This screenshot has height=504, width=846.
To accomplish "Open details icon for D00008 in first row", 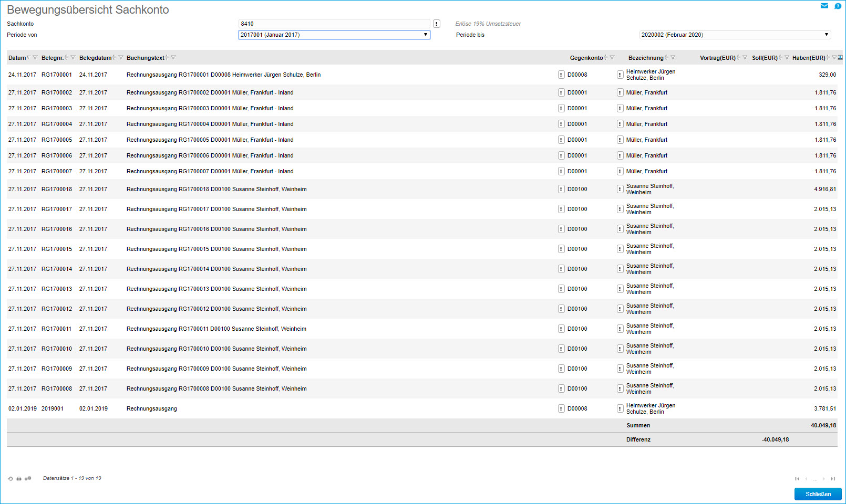I will point(561,75).
